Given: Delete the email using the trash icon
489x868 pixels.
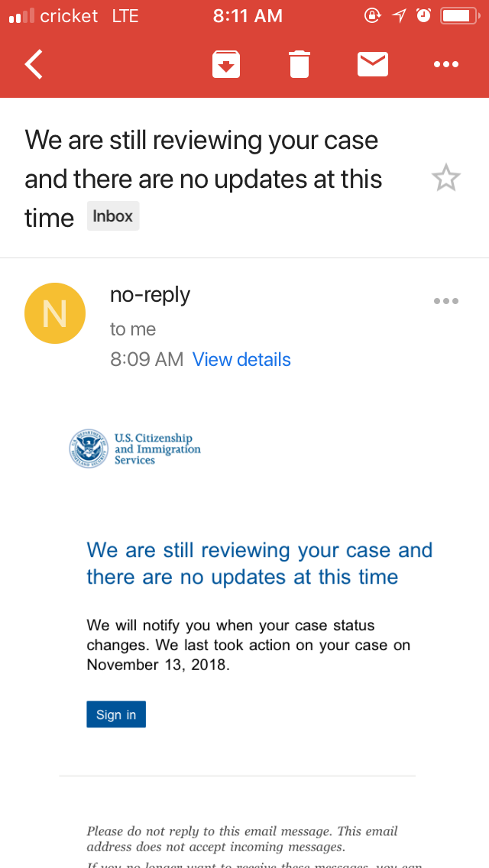Looking at the screenshot, I should [300, 64].
